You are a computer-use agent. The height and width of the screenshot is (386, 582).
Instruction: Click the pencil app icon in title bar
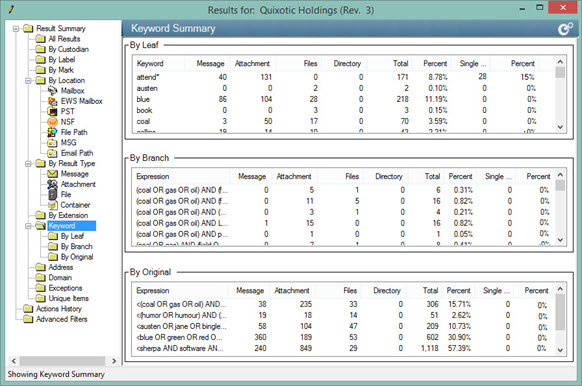click(12, 9)
